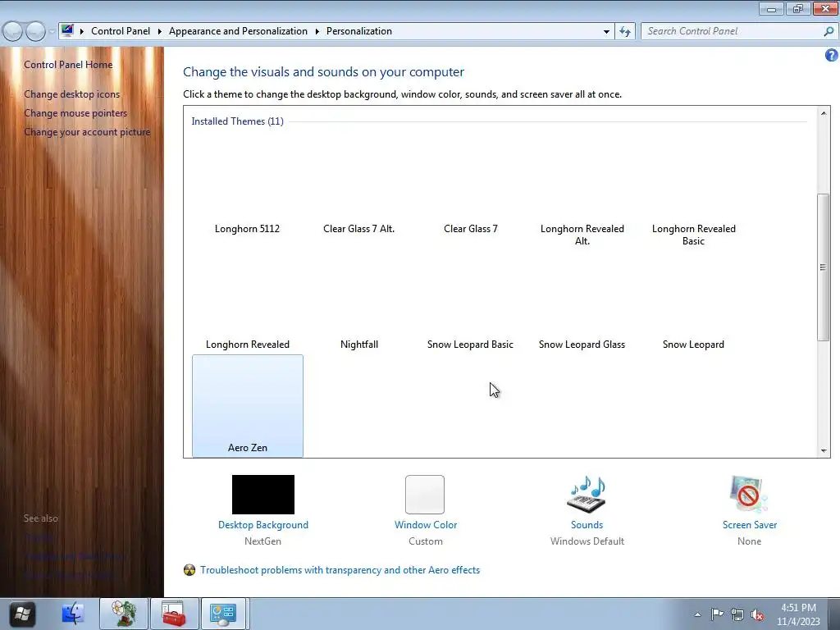Show hidden tray icons arrow
The width and height of the screenshot is (840, 630).
(697, 614)
